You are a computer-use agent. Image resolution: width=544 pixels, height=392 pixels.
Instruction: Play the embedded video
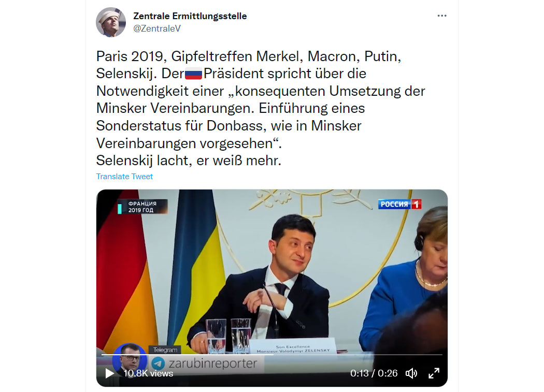(109, 373)
